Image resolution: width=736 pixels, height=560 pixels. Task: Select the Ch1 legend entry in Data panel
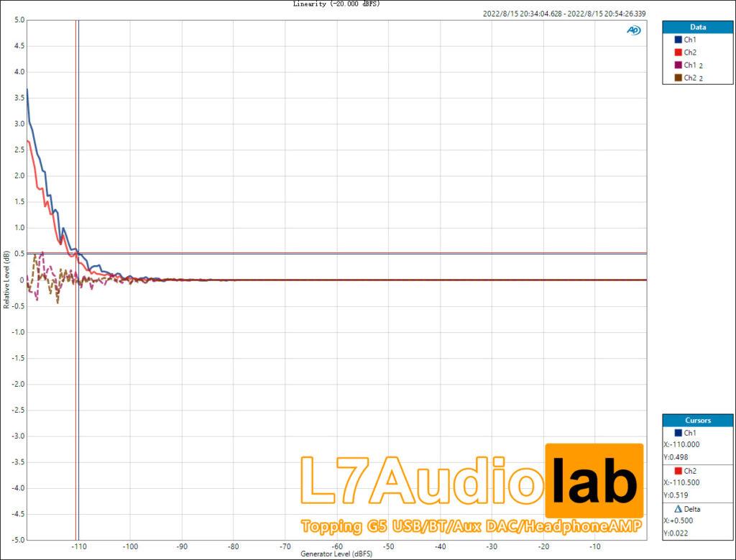(690, 40)
